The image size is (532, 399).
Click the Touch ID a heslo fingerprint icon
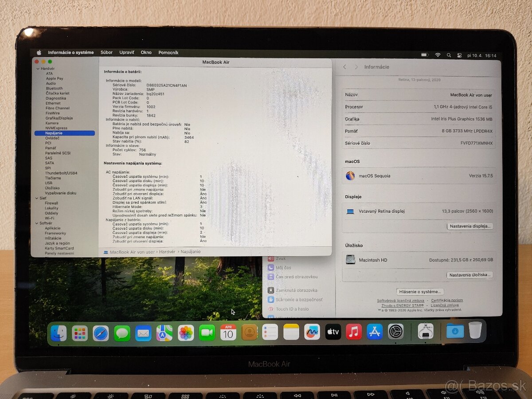click(271, 309)
